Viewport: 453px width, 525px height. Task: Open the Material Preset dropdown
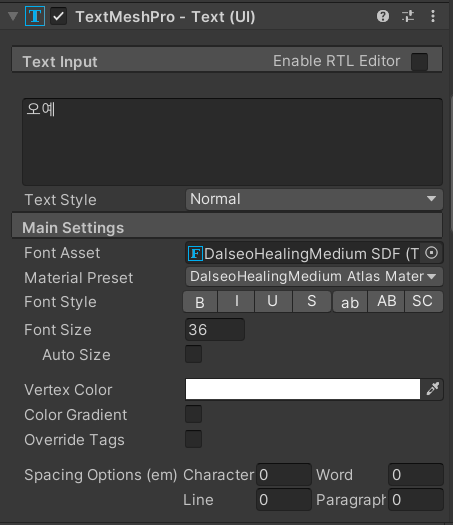tap(314, 277)
